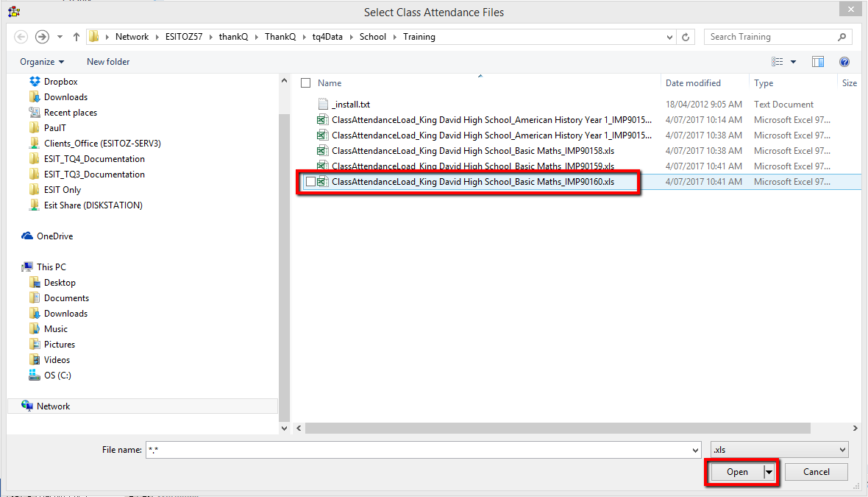Click the Back navigation arrow
Viewport: 868px width, 497px height.
[21, 37]
